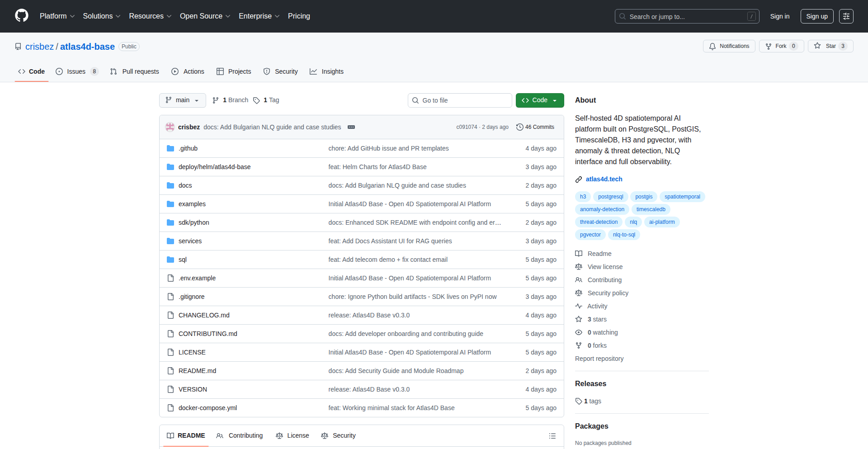
Task: Click the shield scale icon beside Security policy
Action: 579,293
